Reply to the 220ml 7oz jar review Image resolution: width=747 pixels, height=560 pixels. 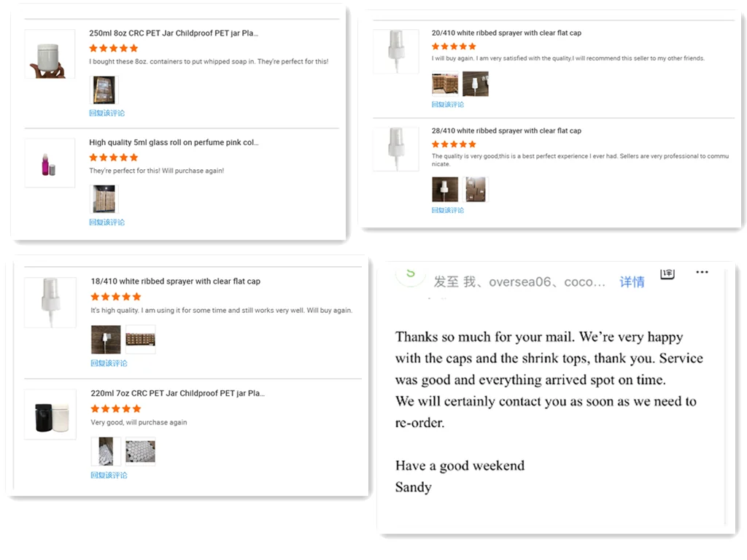tap(109, 475)
